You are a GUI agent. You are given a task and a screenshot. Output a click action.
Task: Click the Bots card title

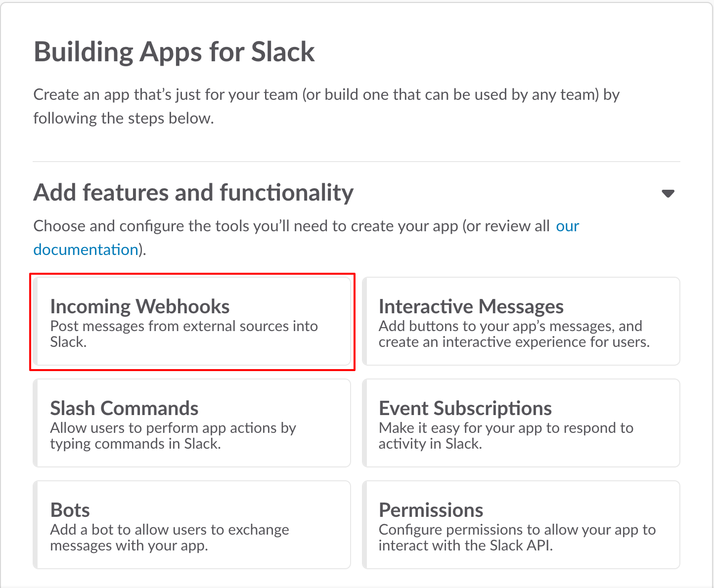[x=70, y=510]
